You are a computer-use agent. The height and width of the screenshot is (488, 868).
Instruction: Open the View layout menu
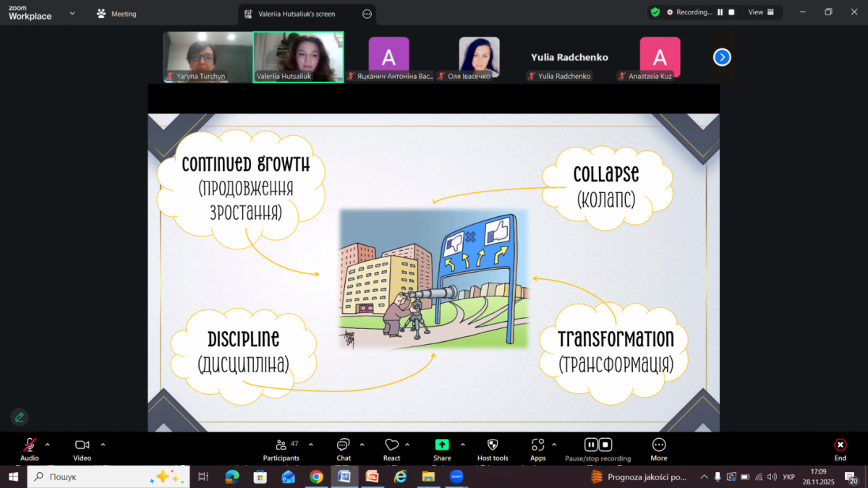[x=760, y=12]
